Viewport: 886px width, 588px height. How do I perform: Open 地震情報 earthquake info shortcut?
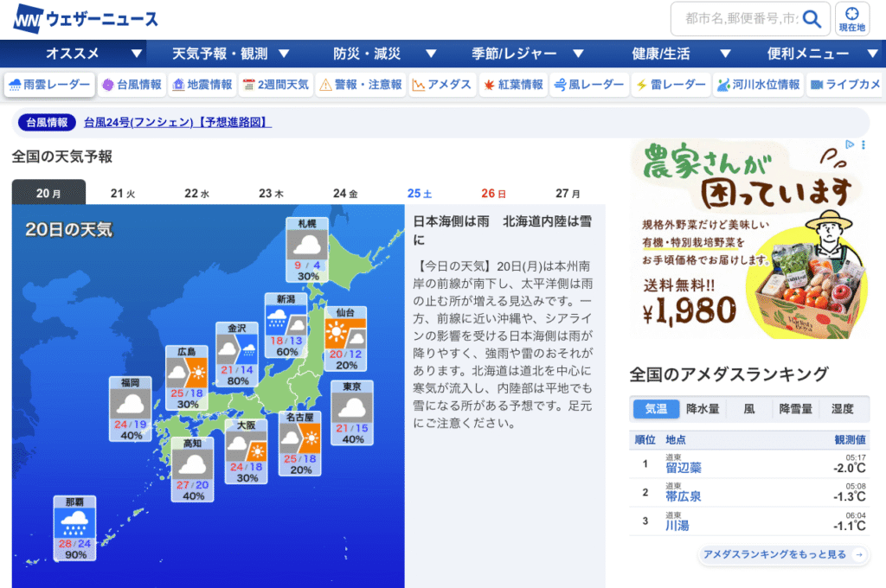coord(202,85)
